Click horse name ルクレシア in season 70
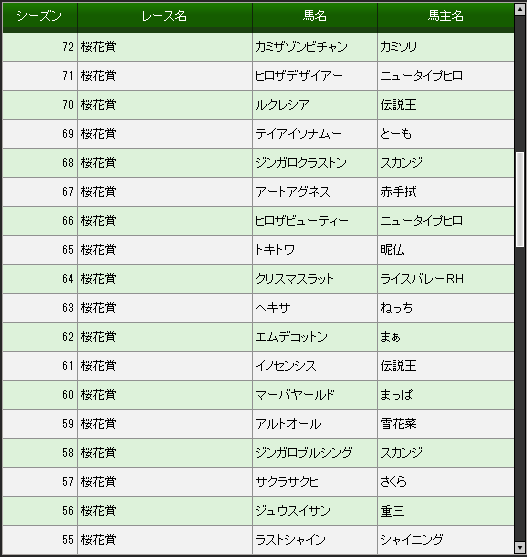 pos(282,105)
